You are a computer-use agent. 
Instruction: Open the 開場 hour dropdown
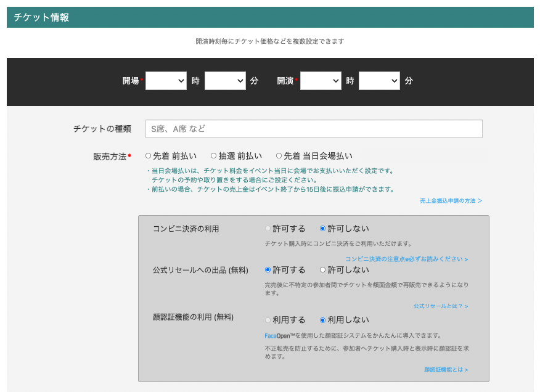(166, 81)
